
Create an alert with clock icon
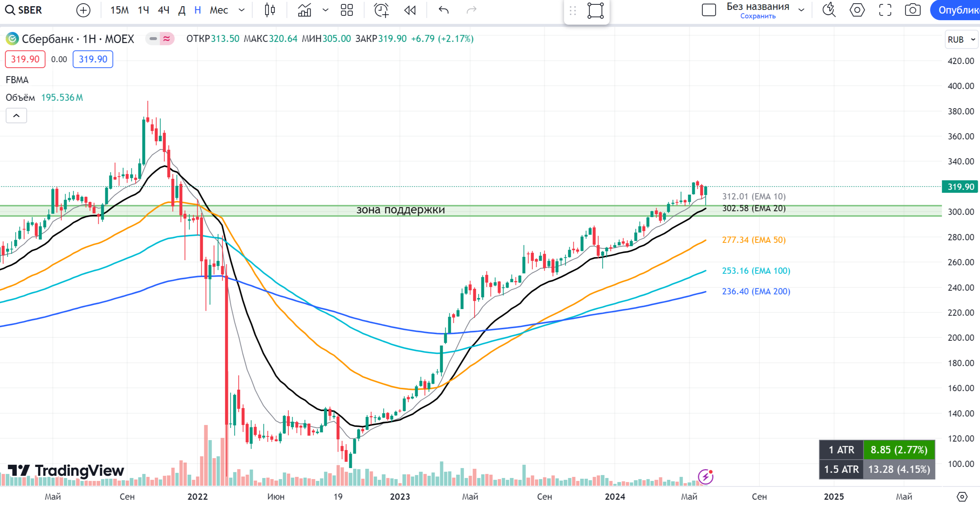click(381, 10)
